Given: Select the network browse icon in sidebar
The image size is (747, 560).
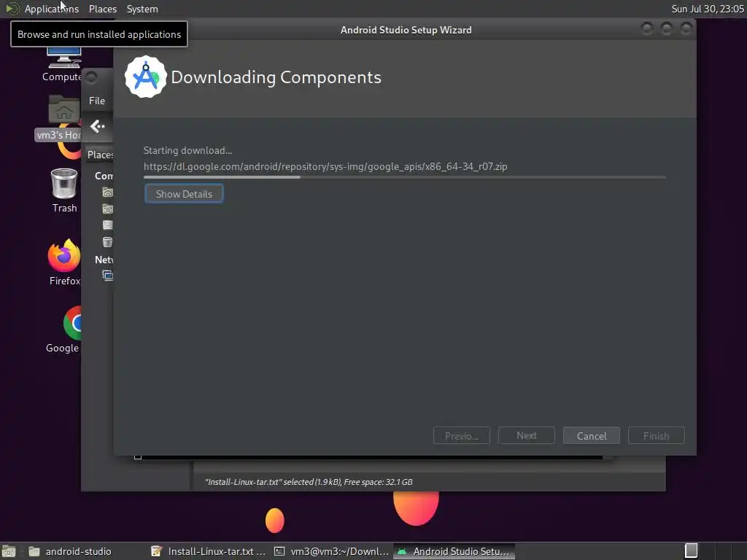Looking at the screenshot, I should coord(108,275).
